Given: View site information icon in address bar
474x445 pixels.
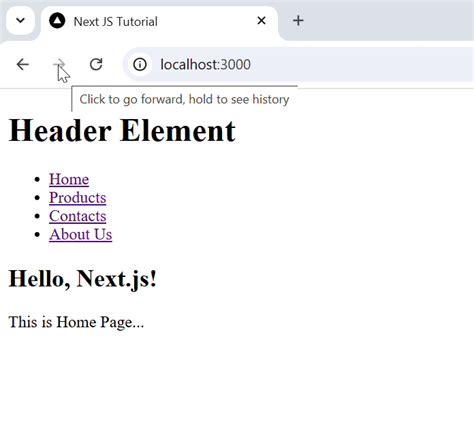Looking at the screenshot, I should pyautogui.click(x=140, y=64).
